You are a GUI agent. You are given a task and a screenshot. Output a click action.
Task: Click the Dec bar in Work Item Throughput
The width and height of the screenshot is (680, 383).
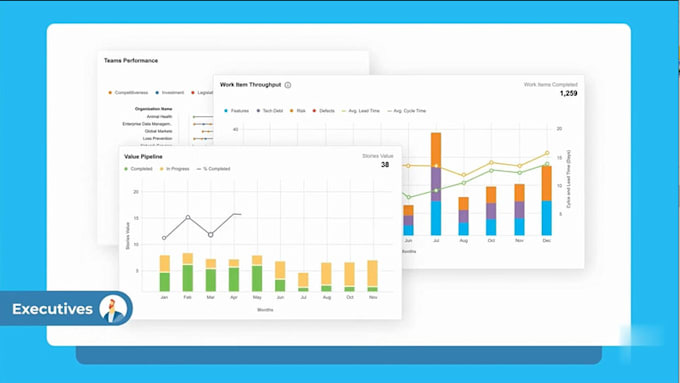[x=546, y=200]
